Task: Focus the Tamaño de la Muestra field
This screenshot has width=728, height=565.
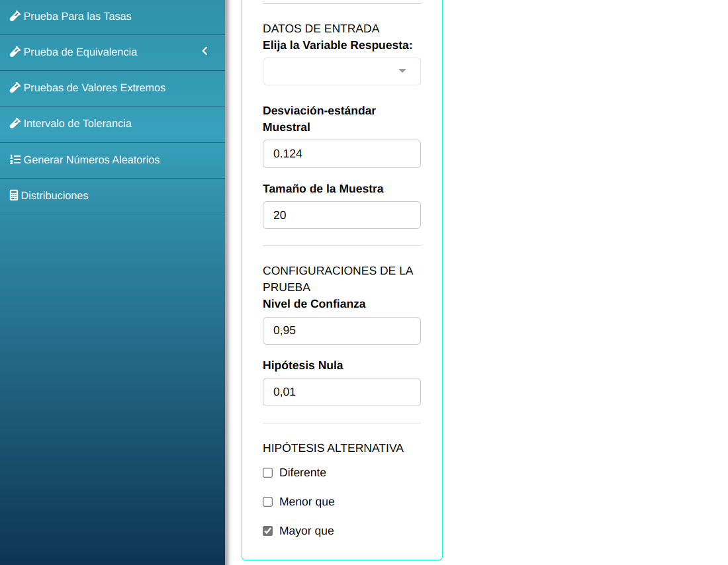Action: [341, 215]
